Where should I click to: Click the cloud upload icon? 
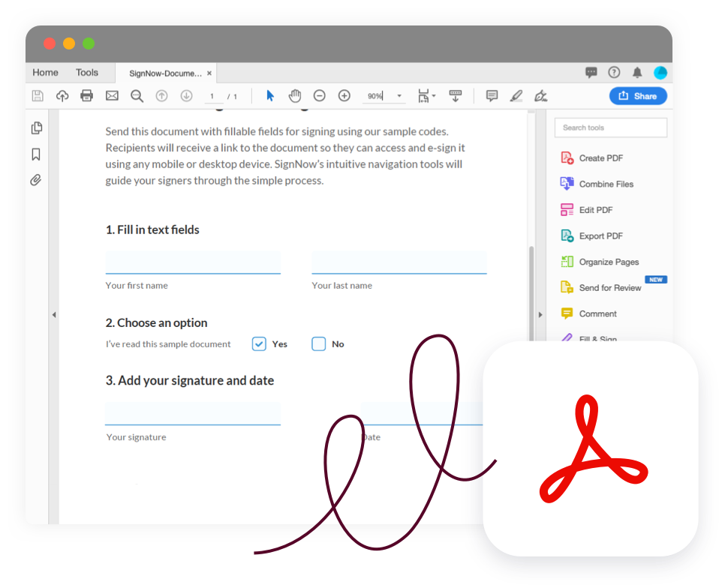(62, 96)
